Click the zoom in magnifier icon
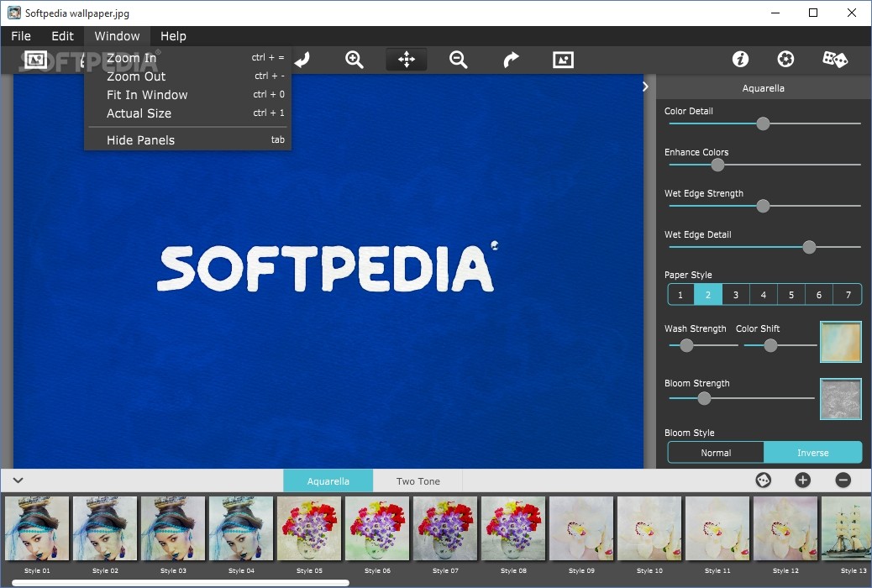 (x=355, y=60)
